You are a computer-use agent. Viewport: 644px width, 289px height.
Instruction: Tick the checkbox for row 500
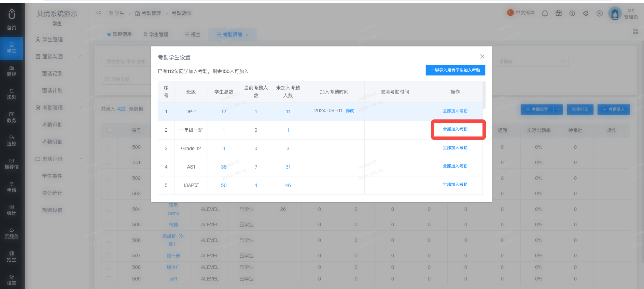click(x=109, y=147)
